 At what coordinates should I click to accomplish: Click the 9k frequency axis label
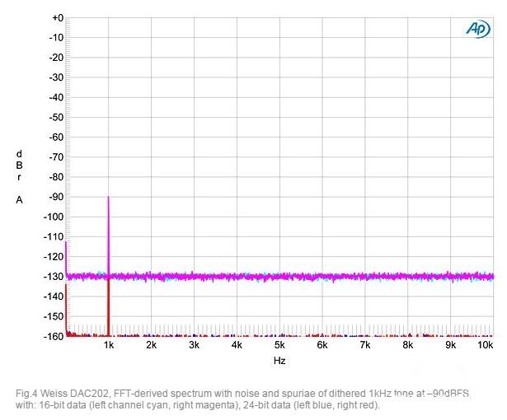coord(451,345)
